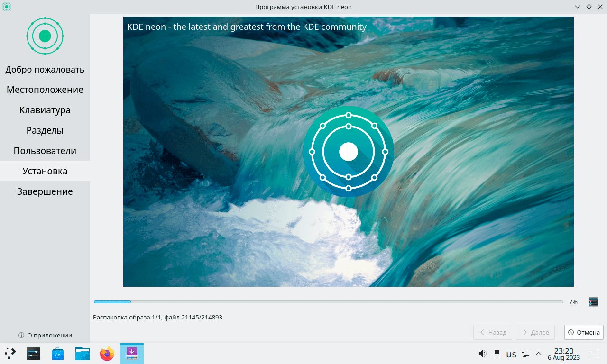The width and height of the screenshot is (607, 364).
Task: Open the network connections tray icon
Action: tap(525, 354)
